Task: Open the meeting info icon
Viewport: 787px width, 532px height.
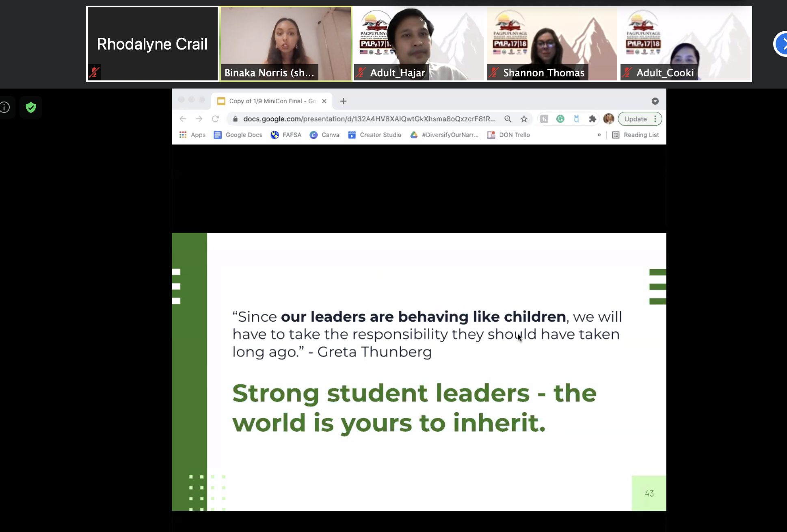Action: point(5,107)
